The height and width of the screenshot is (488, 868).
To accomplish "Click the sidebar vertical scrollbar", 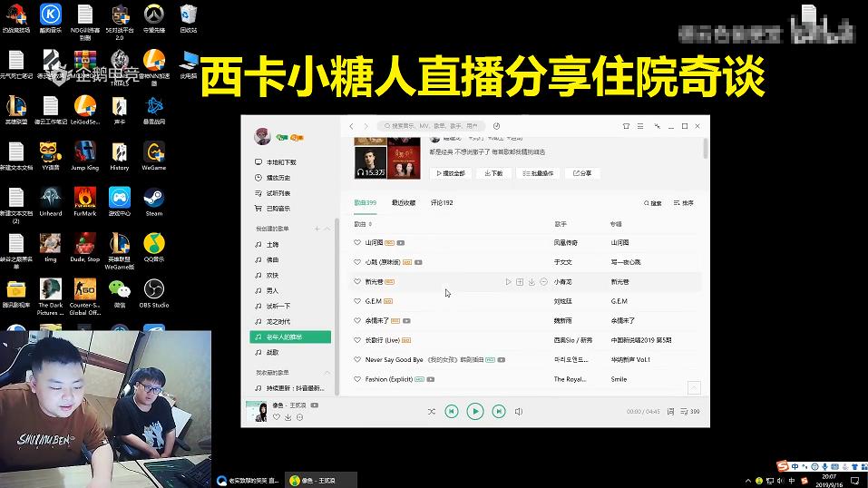I will [x=336, y=305].
